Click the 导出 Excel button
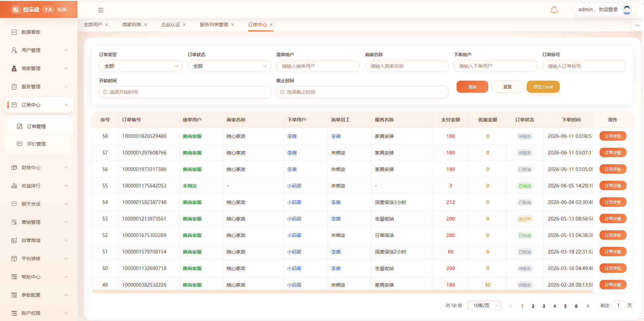 click(543, 87)
